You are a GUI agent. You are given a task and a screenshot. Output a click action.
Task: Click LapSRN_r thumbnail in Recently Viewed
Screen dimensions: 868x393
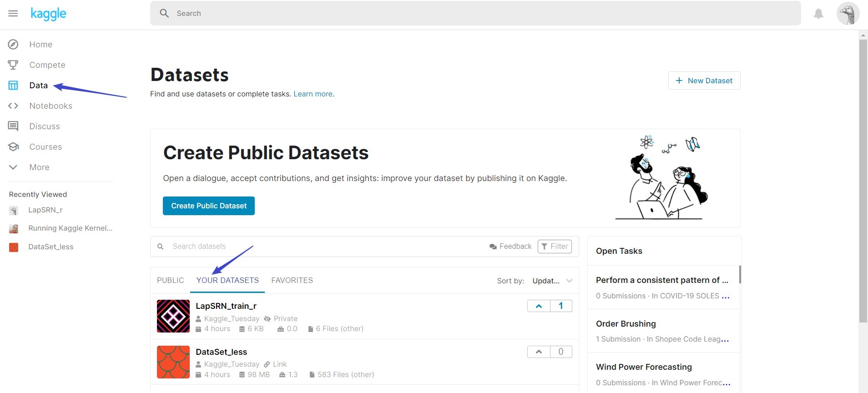(14, 211)
